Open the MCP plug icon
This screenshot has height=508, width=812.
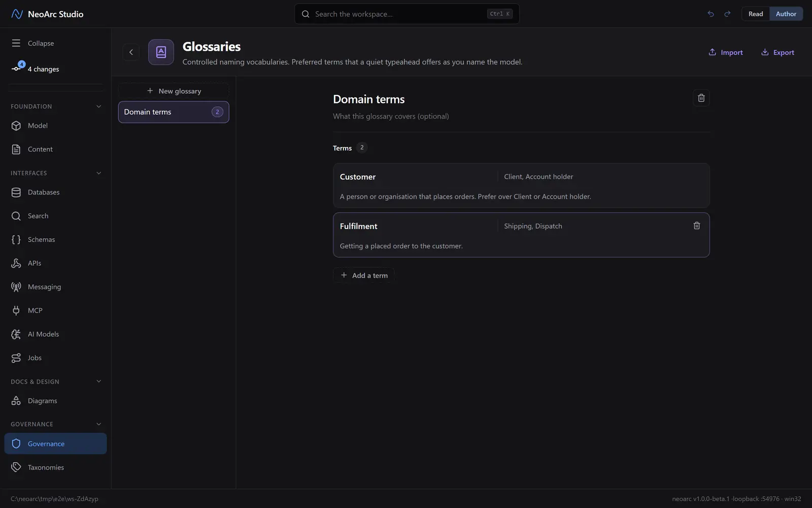[16, 310]
